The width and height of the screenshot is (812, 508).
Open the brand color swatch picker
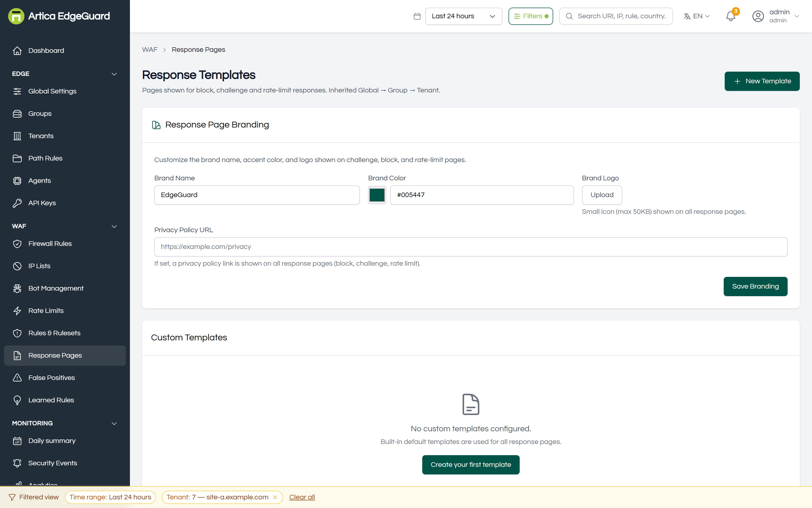377,195
